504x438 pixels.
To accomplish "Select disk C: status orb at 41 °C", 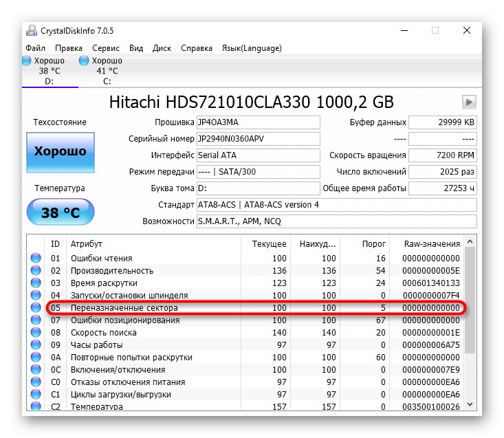I will point(84,61).
